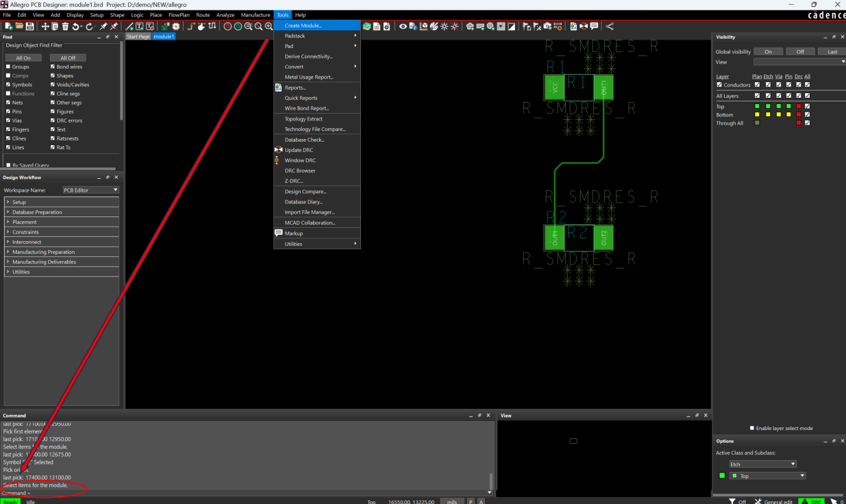This screenshot has height=504, width=846.
Task: Click the Bottom layer yellow Plan swatch
Action: (x=757, y=114)
